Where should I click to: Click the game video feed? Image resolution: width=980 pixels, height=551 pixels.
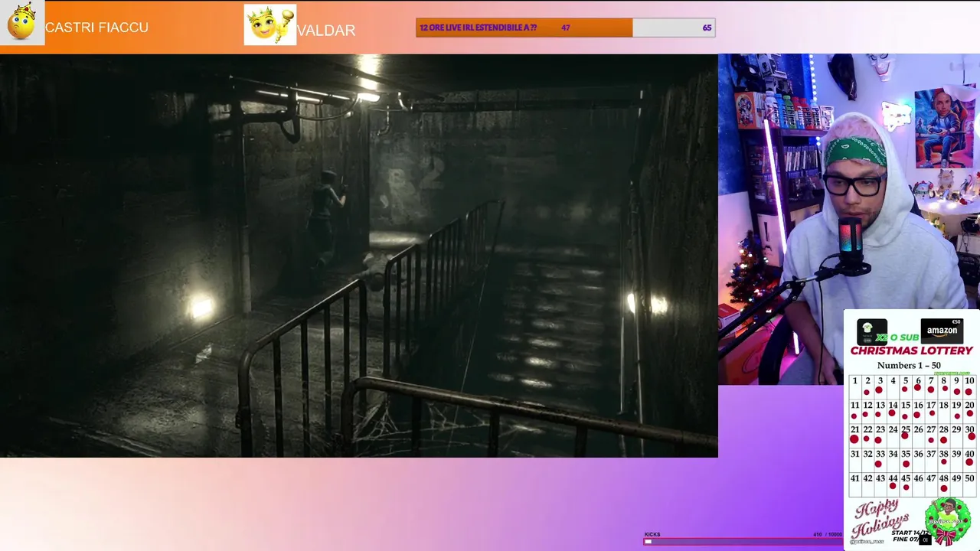(x=359, y=256)
